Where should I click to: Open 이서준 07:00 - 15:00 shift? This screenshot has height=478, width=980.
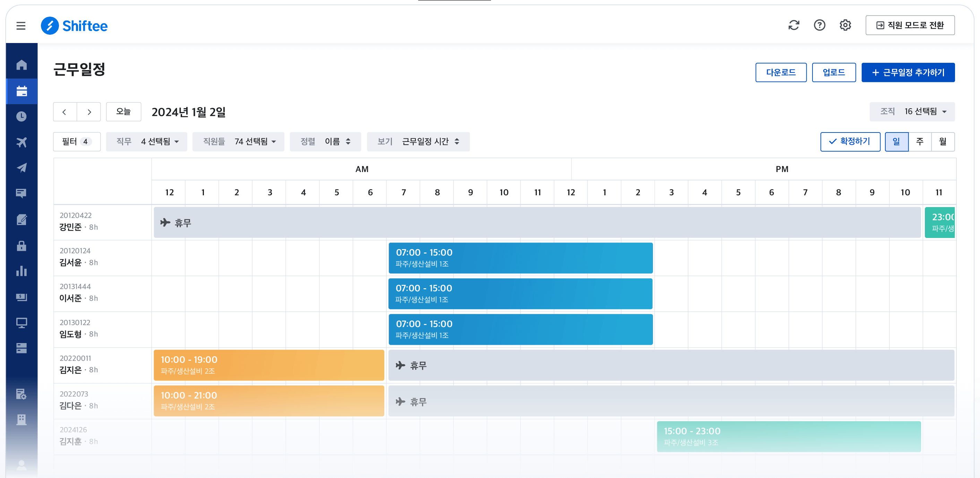click(x=521, y=294)
